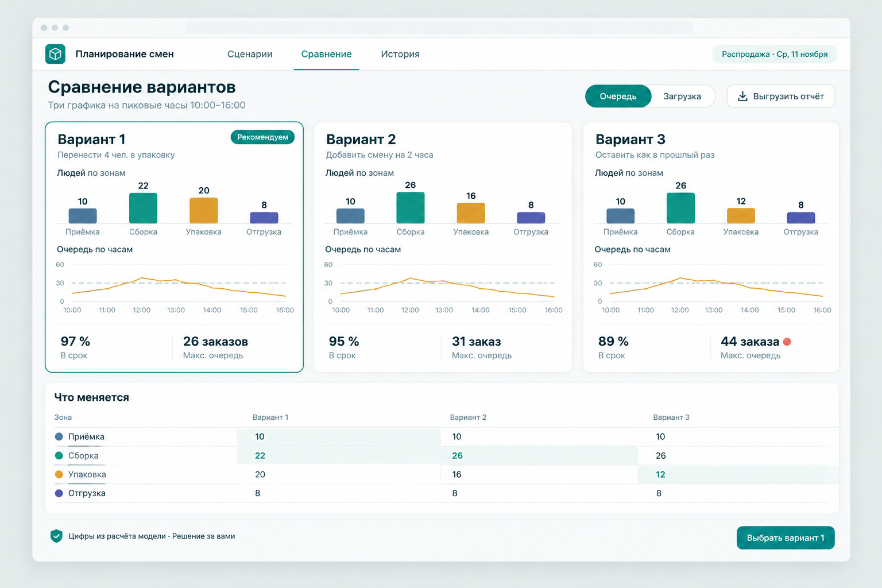Image resolution: width=882 pixels, height=588 pixels.
Task: Click the 20 cell in Упаковка row
Action: pos(260,474)
